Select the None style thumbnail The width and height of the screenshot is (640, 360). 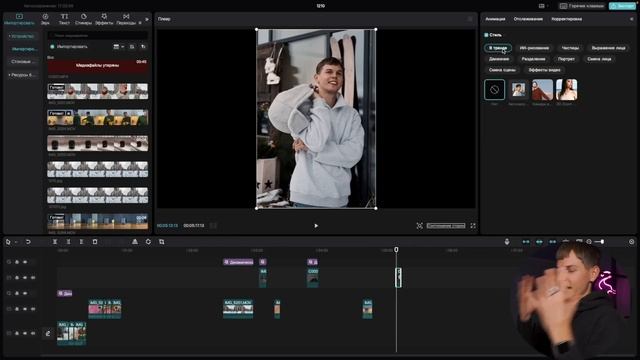[494, 89]
